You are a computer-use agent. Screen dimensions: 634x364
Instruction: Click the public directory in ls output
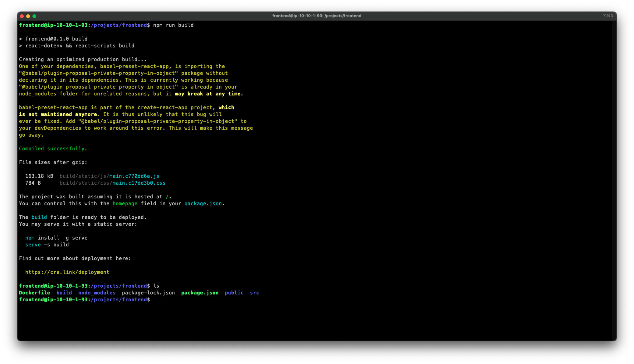234,293
